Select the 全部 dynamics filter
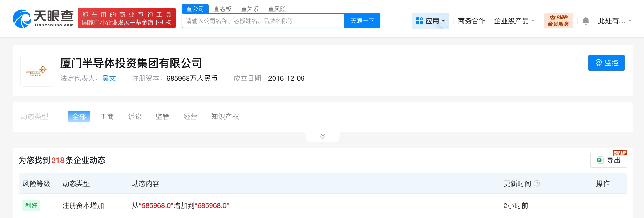Screen dimensions: 644x218 (x=79, y=117)
